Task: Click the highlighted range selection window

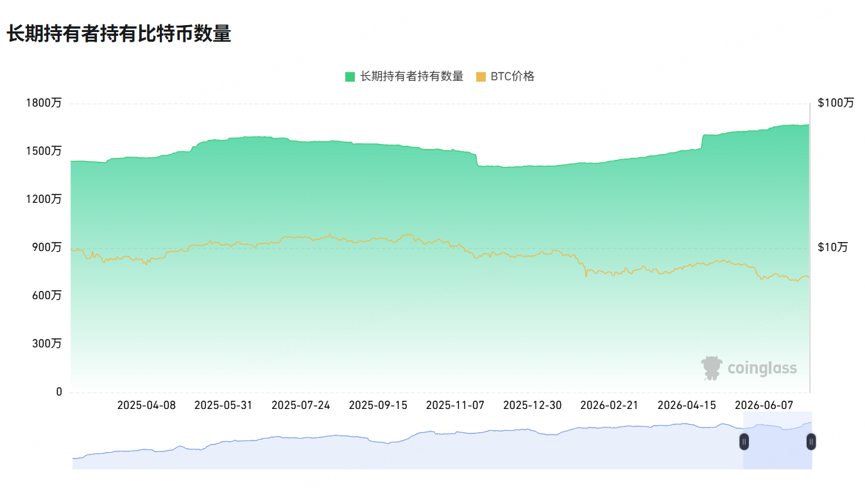Action: point(777,440)
